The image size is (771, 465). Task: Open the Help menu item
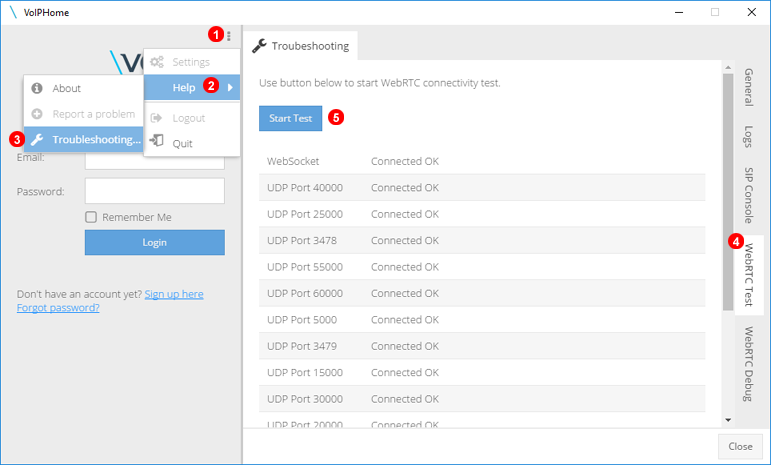point(192,87)
